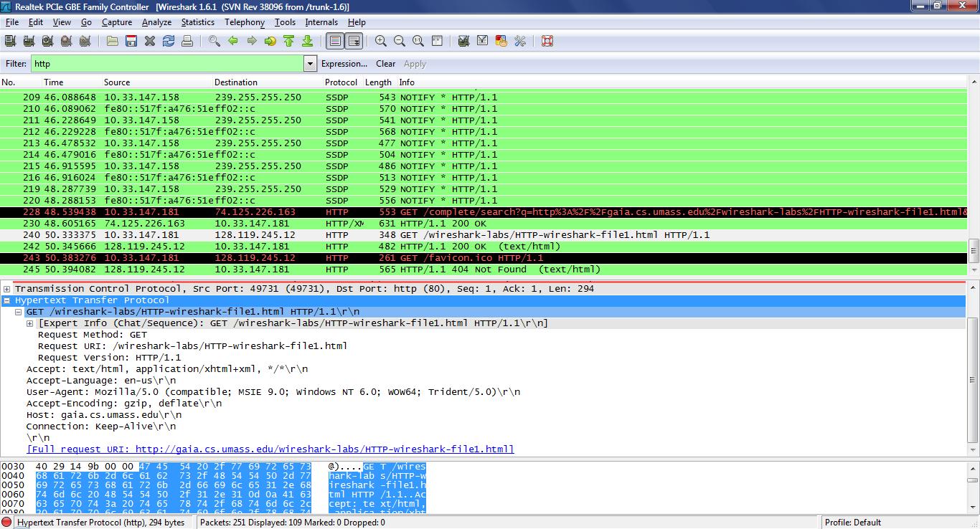Open the Telephony menu
The image size is (980, 529).
[244, 22]
